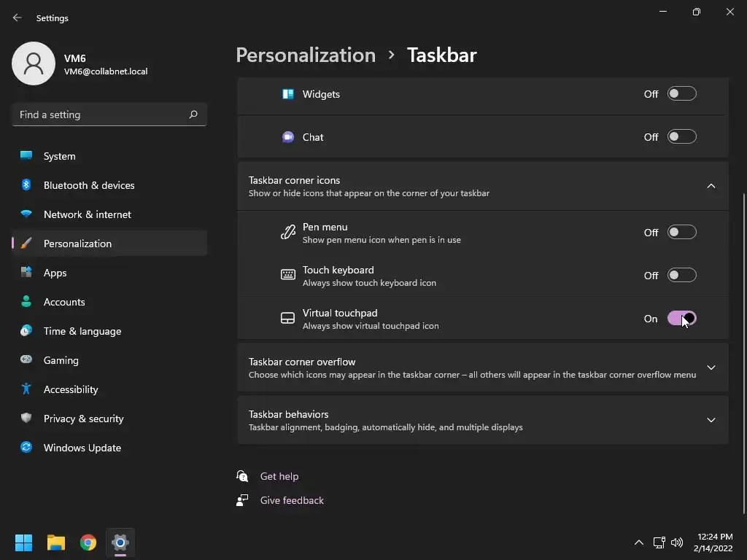This screenshot has height=560, width=747.
Task: Select Network & internet in sidebar
Action: (x=88, y=214)
